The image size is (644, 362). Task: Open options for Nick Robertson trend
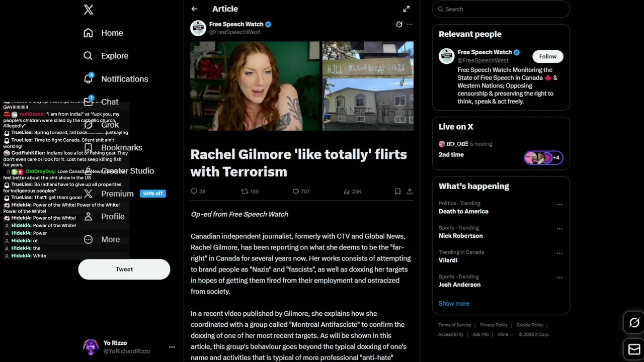pyautogui.click(x=559, y=229)
